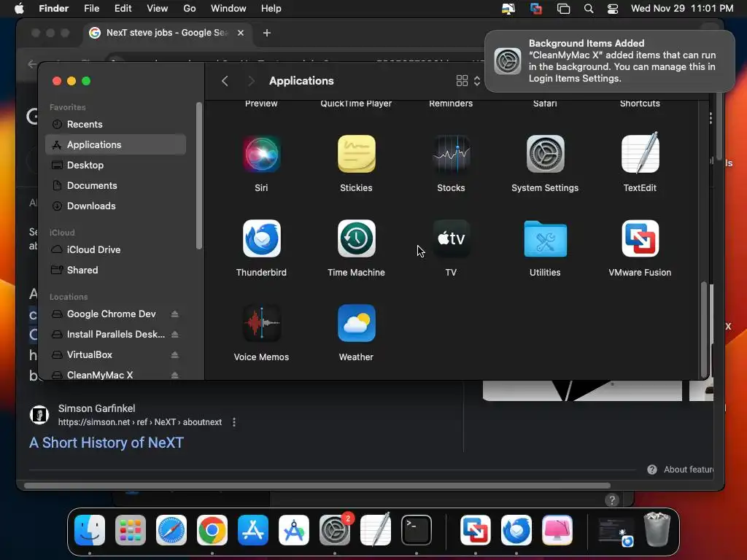
Task: Open Thunderbird from the Dock
Action: coord(516,530)
